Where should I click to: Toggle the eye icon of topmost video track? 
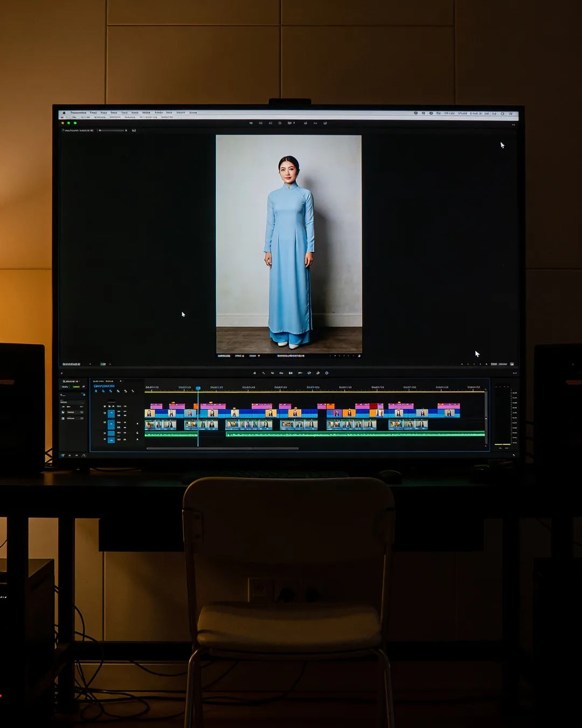click(x=105, y=413)
